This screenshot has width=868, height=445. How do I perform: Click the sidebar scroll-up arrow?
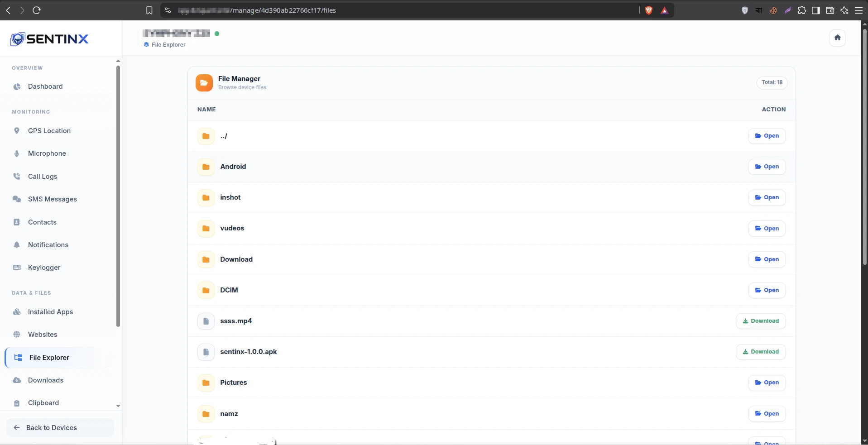click(118, 61)
